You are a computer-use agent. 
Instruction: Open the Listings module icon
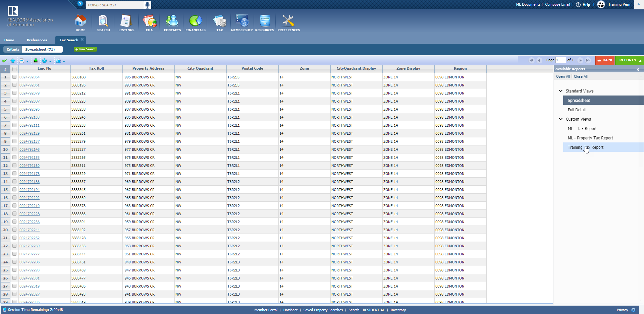tap(126, 21)
